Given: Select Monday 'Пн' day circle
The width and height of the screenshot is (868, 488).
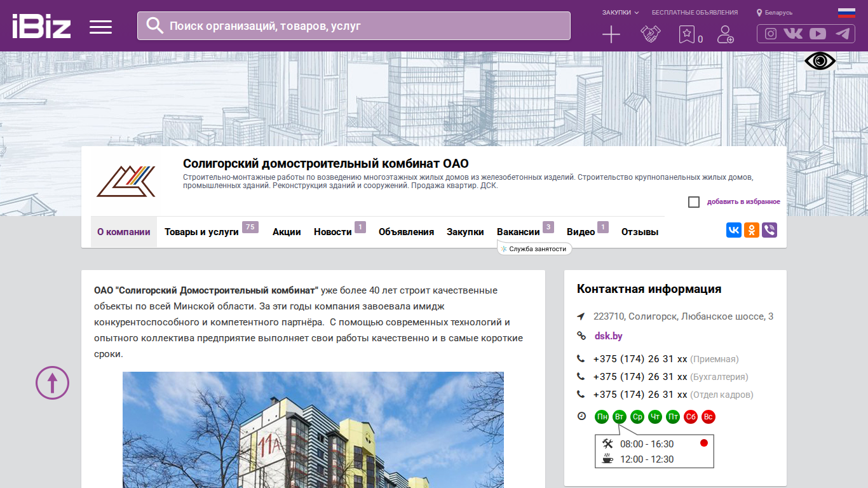Looking at the screenshot, I should point(602,417).
